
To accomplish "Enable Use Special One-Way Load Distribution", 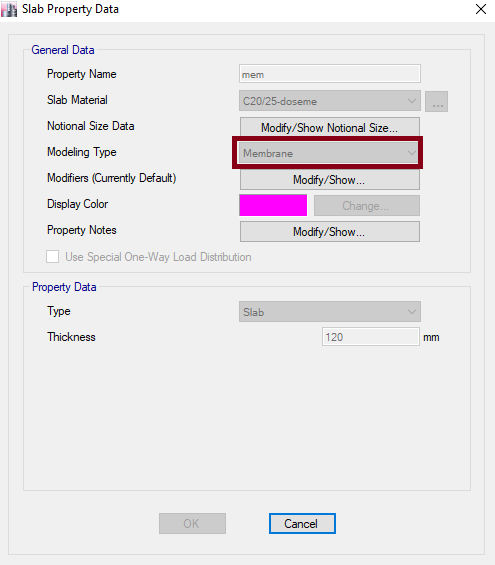I will pos(53,257).
